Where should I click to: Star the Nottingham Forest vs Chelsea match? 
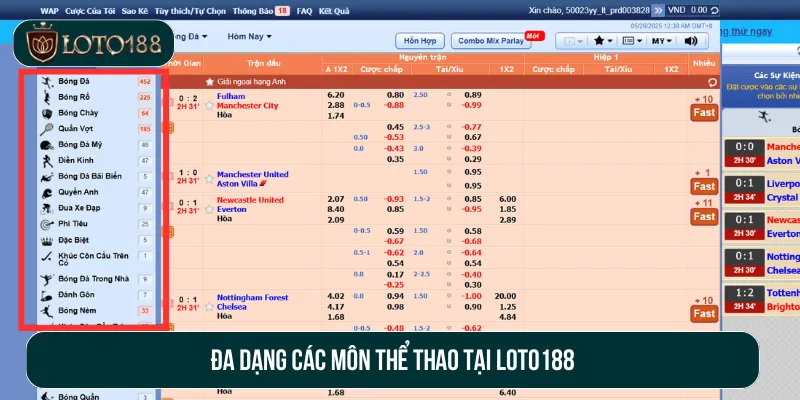coord(209,307)
